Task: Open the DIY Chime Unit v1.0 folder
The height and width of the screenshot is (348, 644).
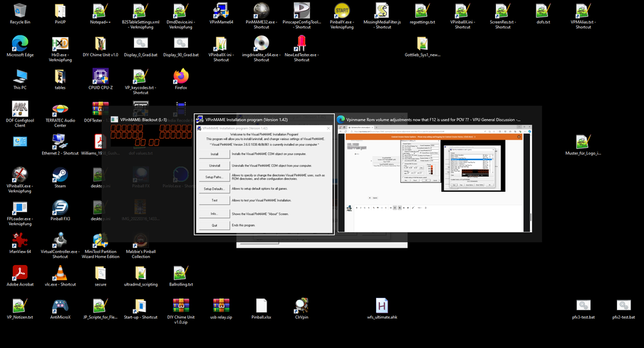Action: tap(100, 44)
